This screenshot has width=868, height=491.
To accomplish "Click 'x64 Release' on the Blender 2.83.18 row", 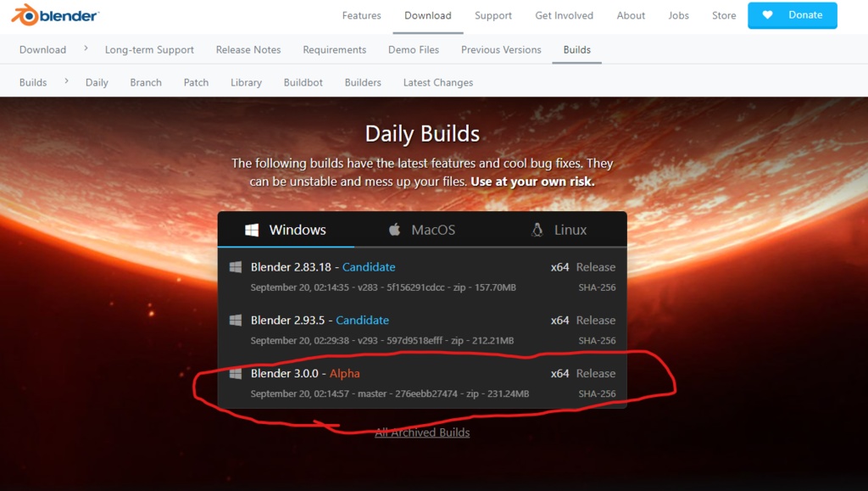I will (583, 267).
